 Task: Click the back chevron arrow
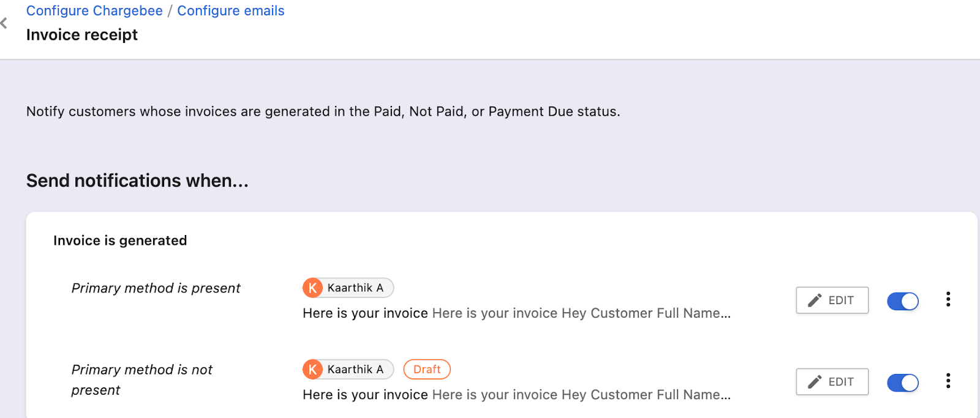coord(4,23)
